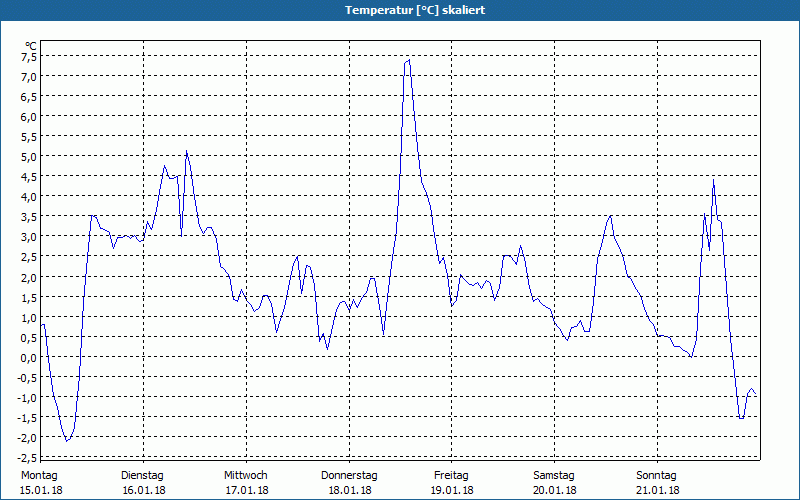Click the date 16.01.18

(144, 490)
